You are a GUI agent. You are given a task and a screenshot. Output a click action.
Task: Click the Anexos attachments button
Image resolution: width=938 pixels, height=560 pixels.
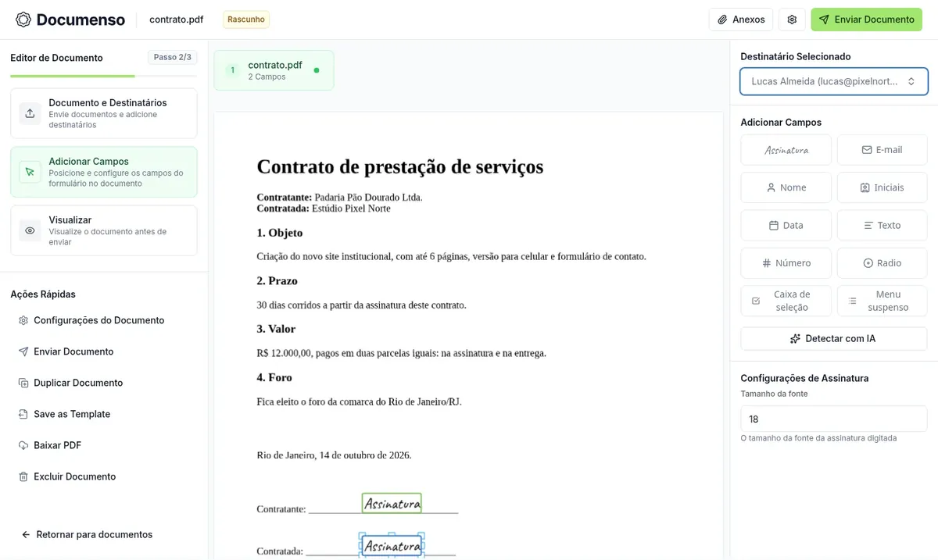point(741,20)
